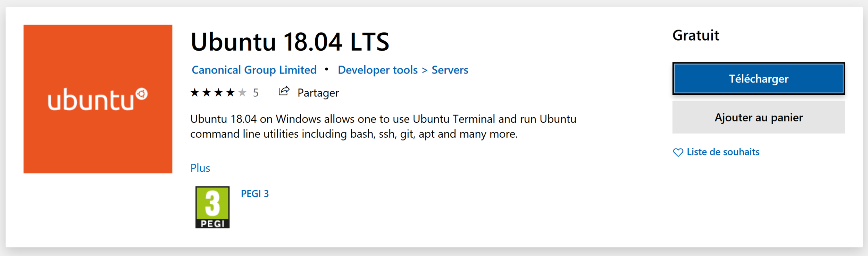Click the PEGI 3 rating badge icon
This screenshot has width=868, height=256.
tap(212, 207)
